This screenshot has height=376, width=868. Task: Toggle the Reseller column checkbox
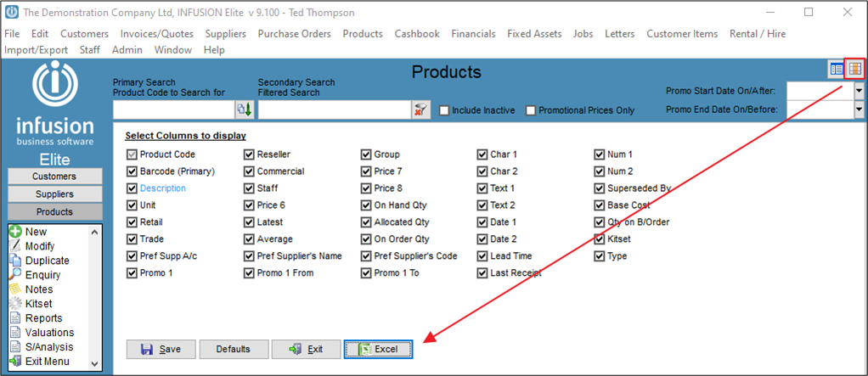pyautogui.click(x=249, y=154)
